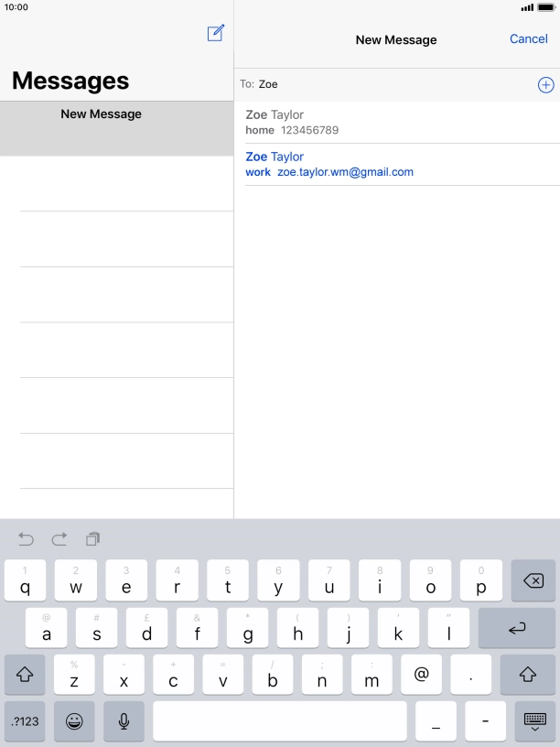Viewport: 560px width, 747px height.
Task: Tap the redo arrow above the keyboard
Action: (59, 539)
